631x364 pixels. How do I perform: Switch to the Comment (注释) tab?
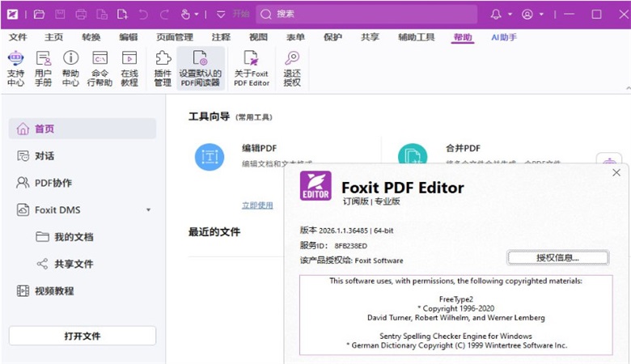pyautogui.click(x=221, y=37)
